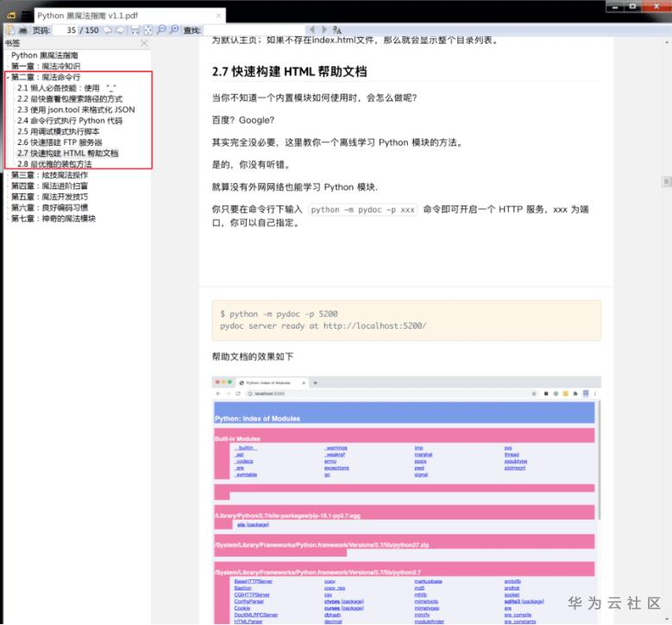Jump to bookmark 2.1 懒人必备技能
672x625 pixels.
point(67,88)
